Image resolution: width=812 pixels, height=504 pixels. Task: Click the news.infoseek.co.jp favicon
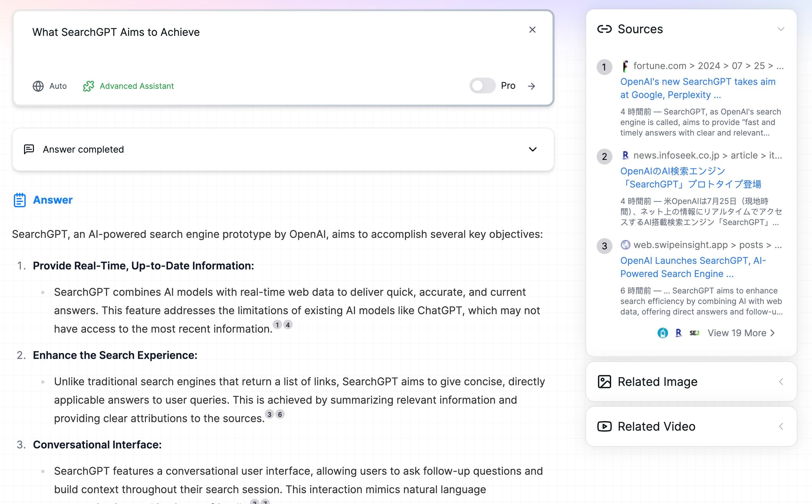point(625,155)
